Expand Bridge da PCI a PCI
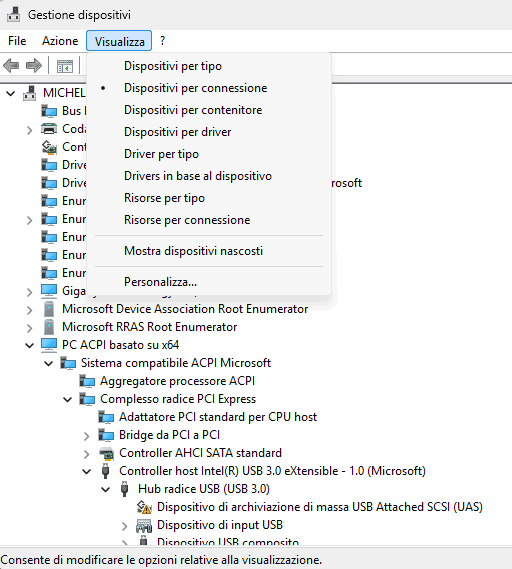Image resolution: width=512 pixels, height=569 pixels. click(86, 436)
